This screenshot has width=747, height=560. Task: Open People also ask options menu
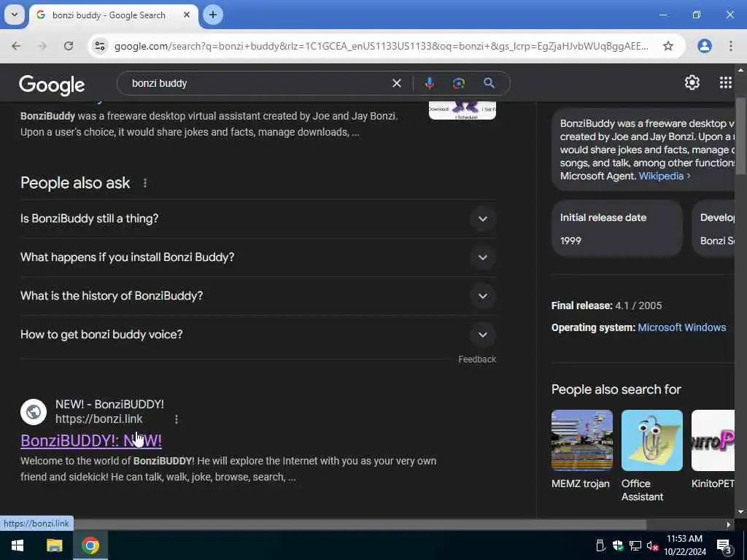pyautogui.click(x=145, y=183)
